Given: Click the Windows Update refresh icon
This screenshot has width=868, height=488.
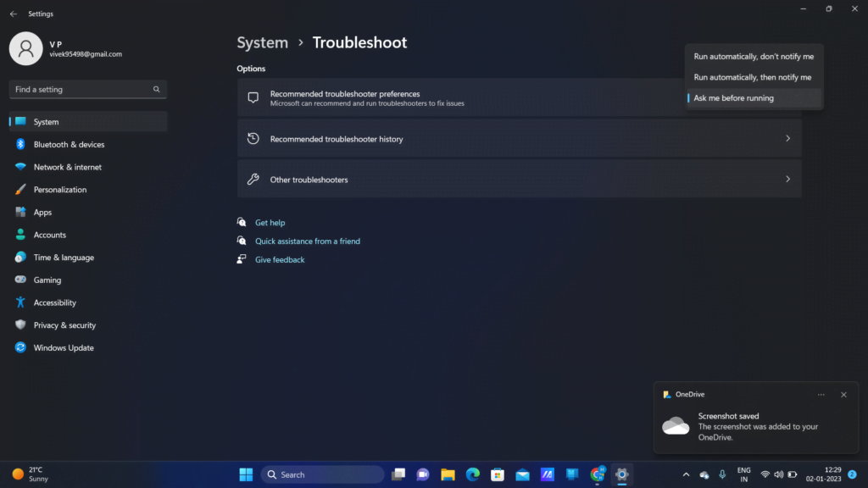Looking at the screenshot, I should click(x=20, y=347).
